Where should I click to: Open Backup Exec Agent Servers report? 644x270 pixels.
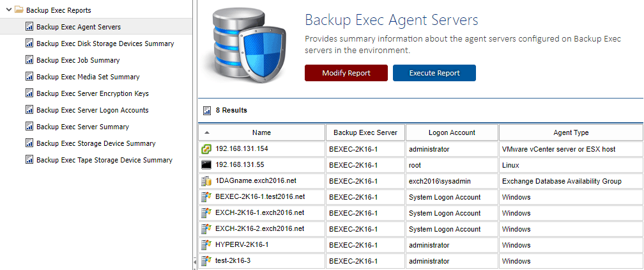[x=79, y=27]
